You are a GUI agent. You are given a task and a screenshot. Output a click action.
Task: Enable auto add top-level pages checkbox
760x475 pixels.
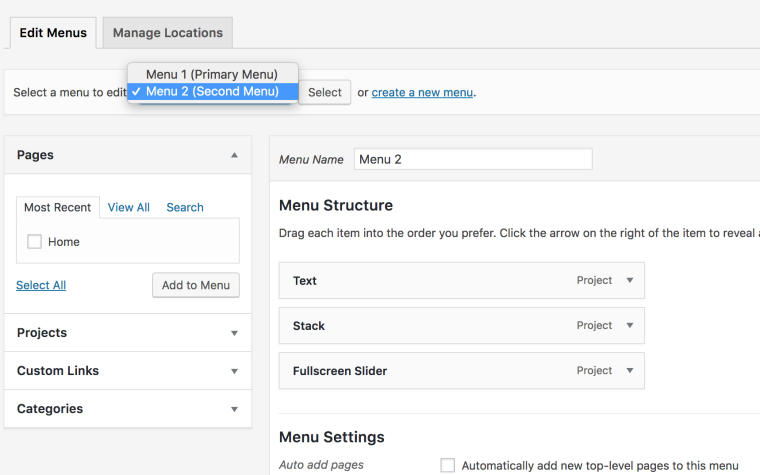coord(448,465)
